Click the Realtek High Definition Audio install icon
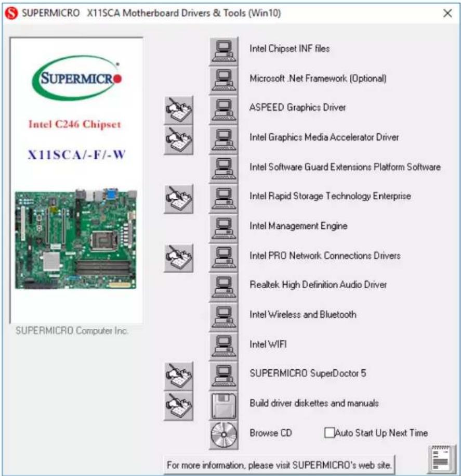Viewport: 461px width, 476px height. point(223,287)
